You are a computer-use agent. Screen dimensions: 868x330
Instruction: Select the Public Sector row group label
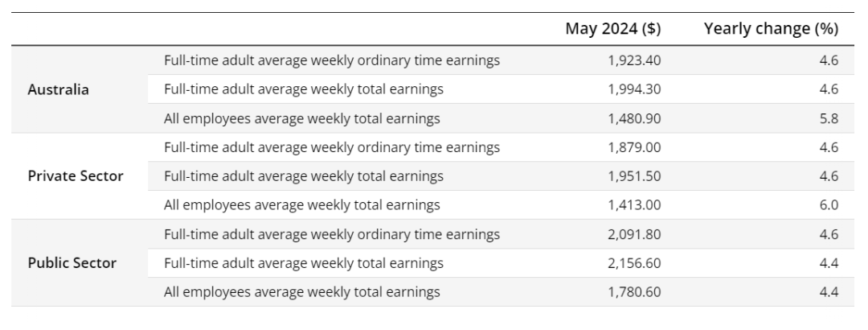72,263
